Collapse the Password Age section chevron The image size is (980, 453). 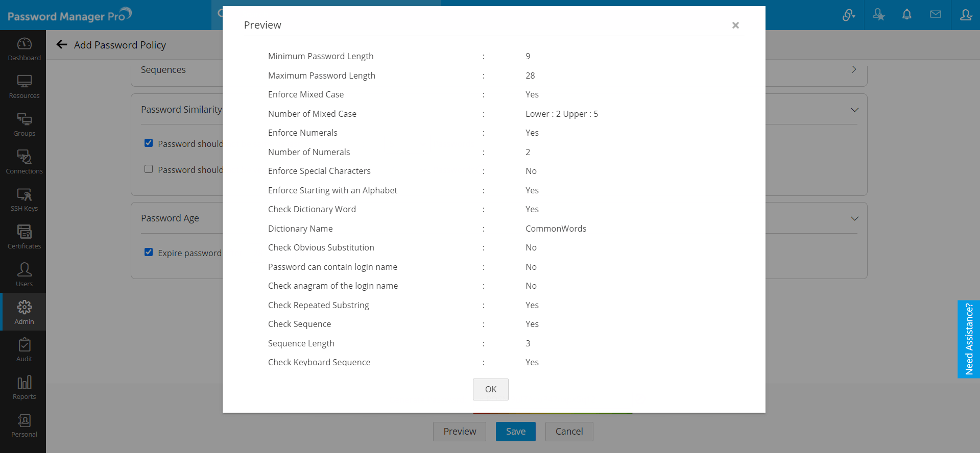854,218
